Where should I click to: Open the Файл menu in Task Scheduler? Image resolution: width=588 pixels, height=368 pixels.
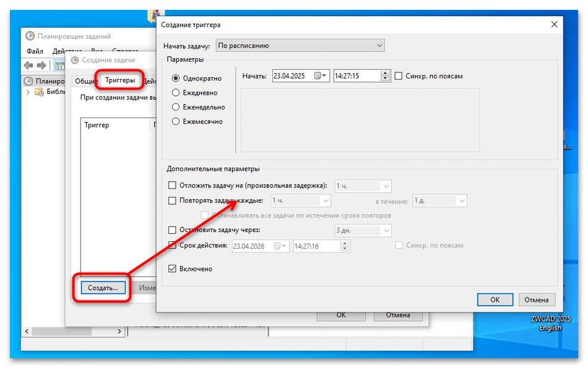[x=35, y=51]
